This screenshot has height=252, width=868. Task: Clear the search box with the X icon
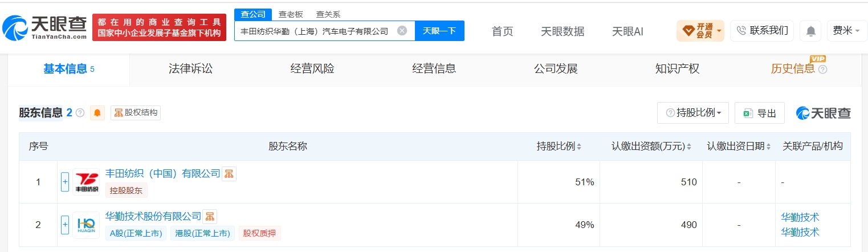click(402, 31)
